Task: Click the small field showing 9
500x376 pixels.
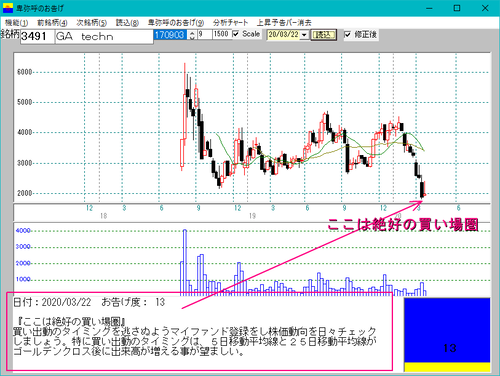Action: coord(204,34)
